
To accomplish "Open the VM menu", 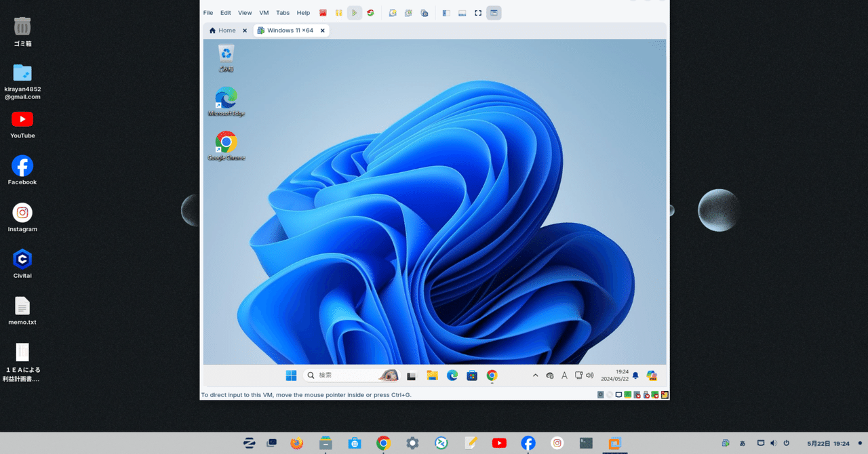I will point(264,12).
